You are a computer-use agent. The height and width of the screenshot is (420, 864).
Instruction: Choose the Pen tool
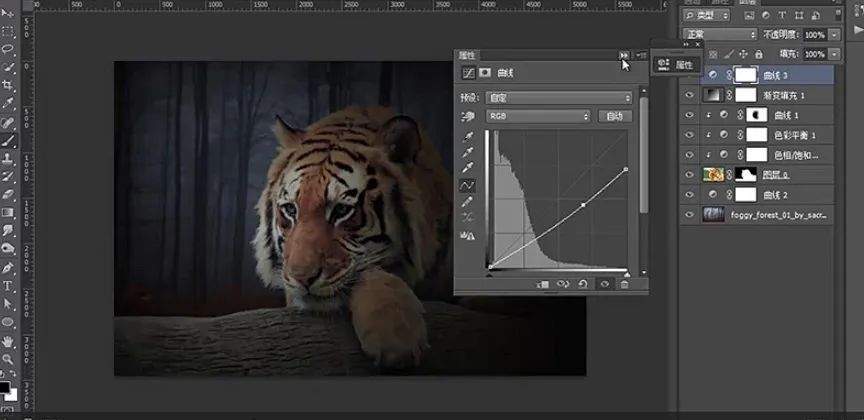(8, 267)
